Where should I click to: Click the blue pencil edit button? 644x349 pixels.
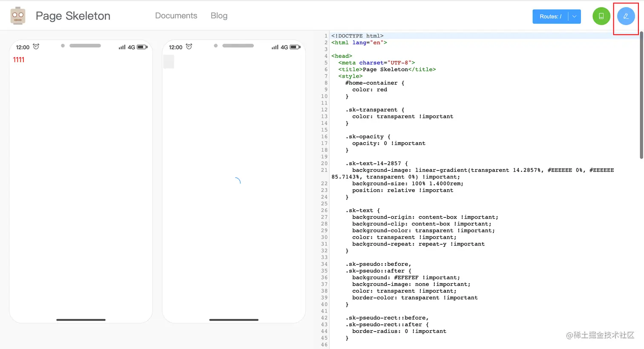pos(626,16)
